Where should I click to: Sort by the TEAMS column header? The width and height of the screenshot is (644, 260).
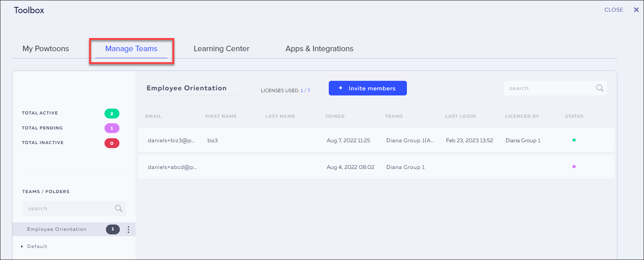click(x=394, y=116)
